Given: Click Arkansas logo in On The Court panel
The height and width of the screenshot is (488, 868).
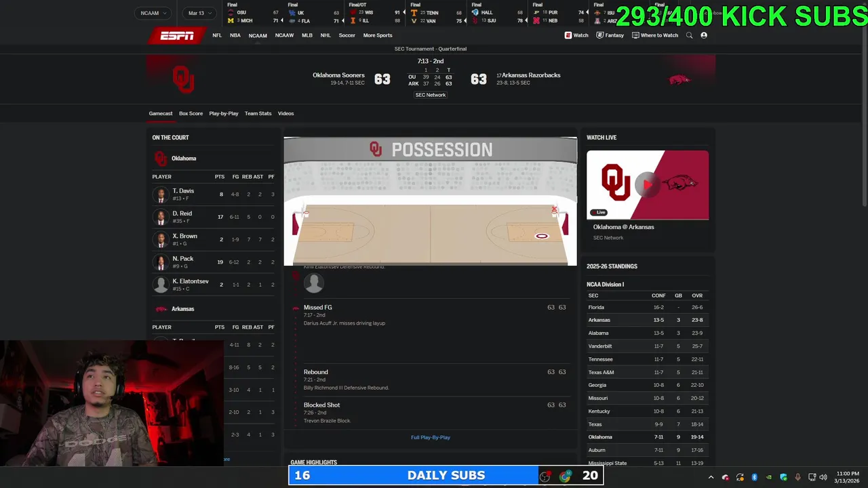Looking at the screenshot, I should point(161,309).
